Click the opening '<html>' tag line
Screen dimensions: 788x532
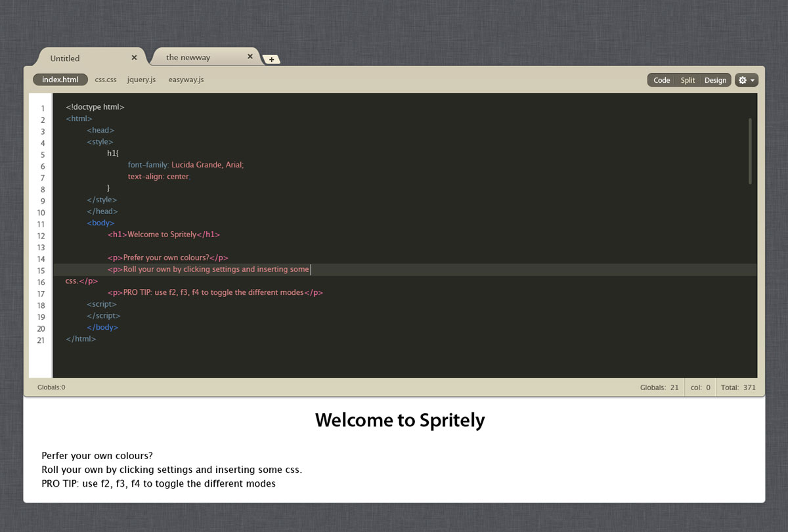pyautogui.click(x=79, y=118)
